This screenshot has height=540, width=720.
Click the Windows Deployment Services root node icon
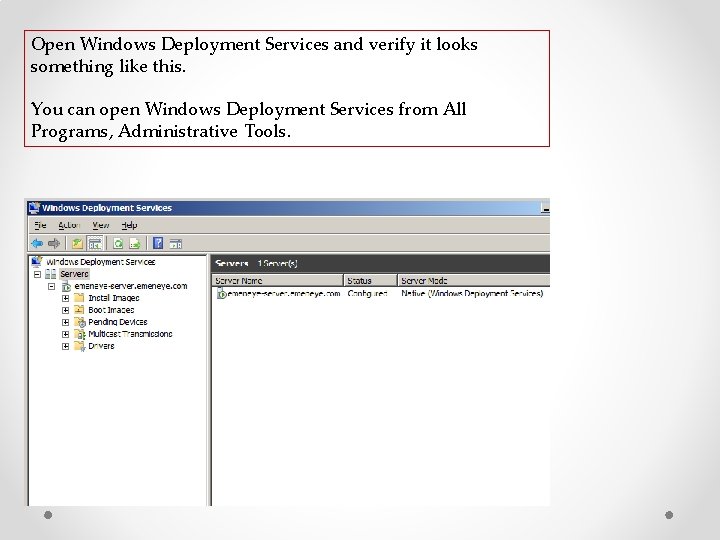coord(37,262)
